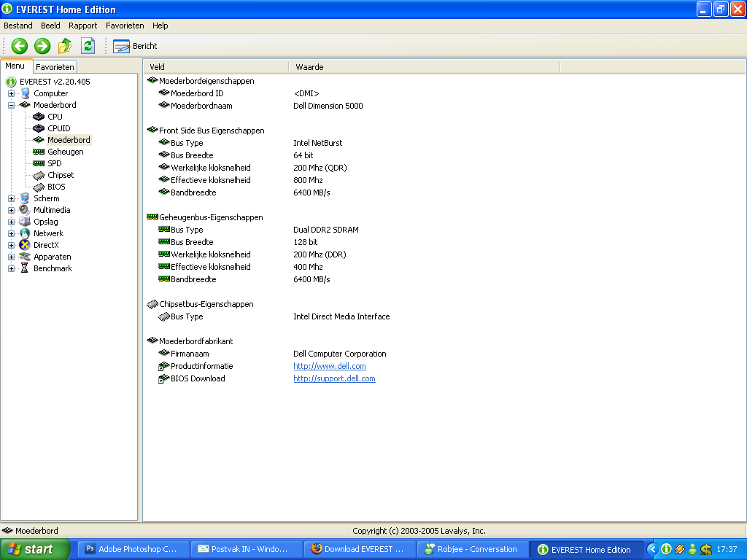Expand the Opslag node plus box
Screen dimensions: 747x560
click(12, 222)
